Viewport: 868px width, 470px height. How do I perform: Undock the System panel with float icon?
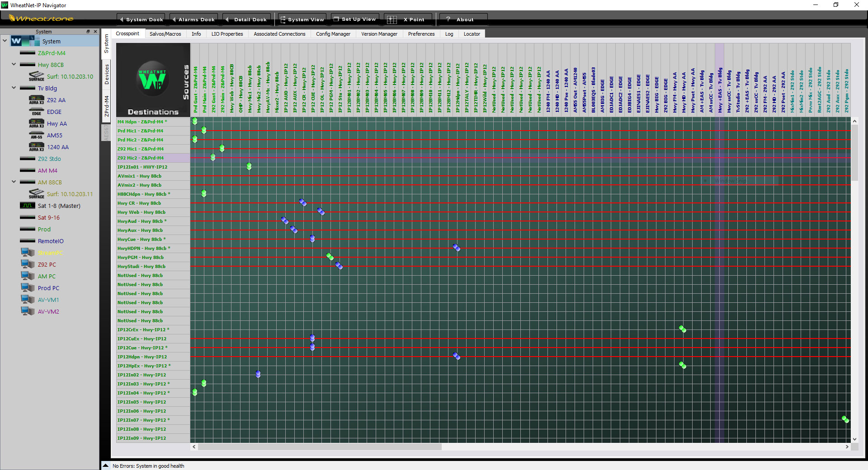coord(88,32)
